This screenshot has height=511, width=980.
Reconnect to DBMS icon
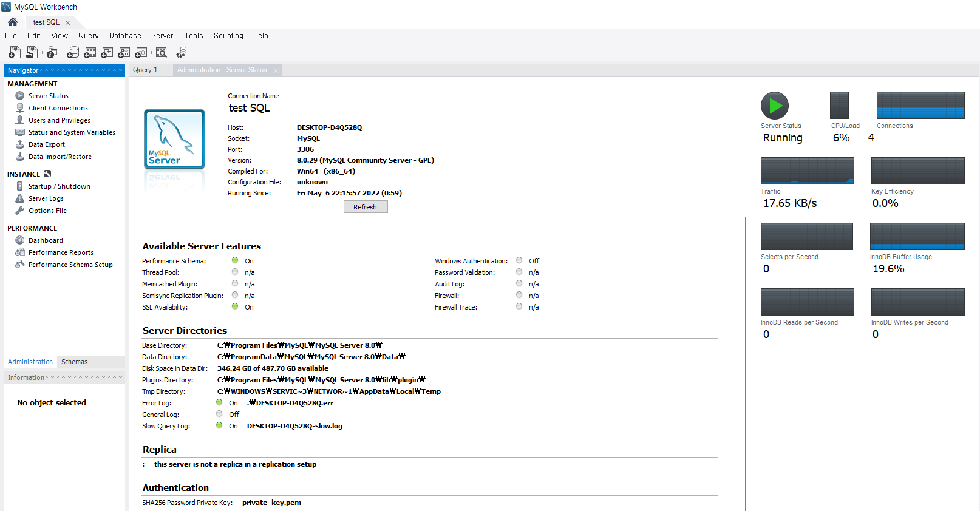point(182,53)
